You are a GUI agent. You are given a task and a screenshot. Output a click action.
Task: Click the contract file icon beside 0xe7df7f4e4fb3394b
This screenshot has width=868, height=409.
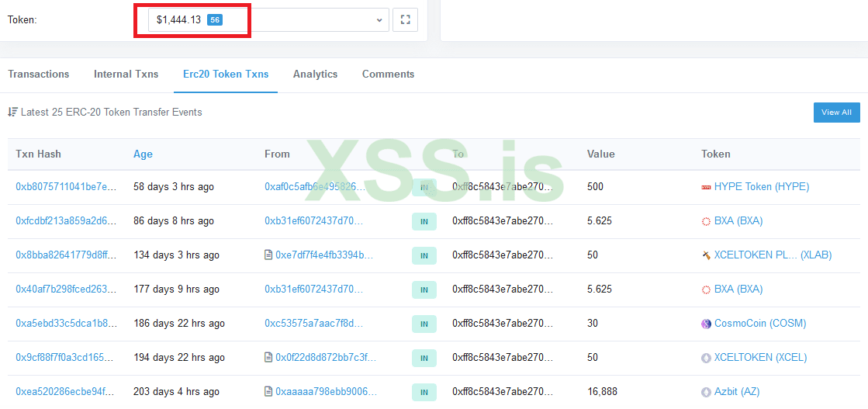(x=268, y=255)
